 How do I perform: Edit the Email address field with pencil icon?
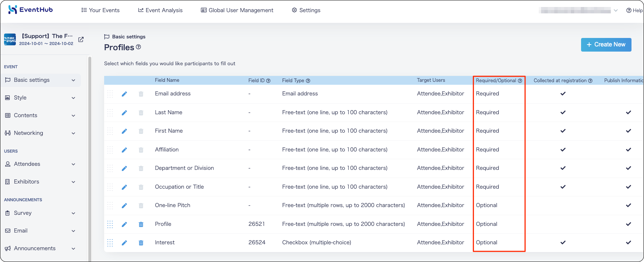124,94
